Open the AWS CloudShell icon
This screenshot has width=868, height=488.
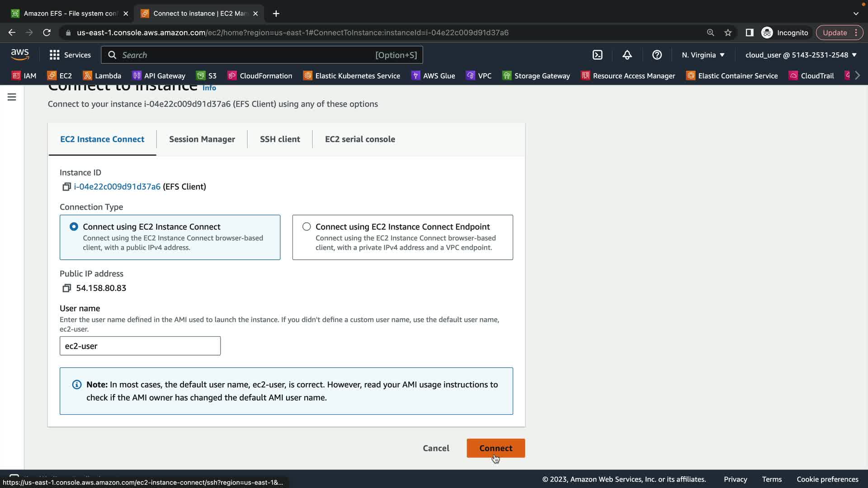pos(597,55)
